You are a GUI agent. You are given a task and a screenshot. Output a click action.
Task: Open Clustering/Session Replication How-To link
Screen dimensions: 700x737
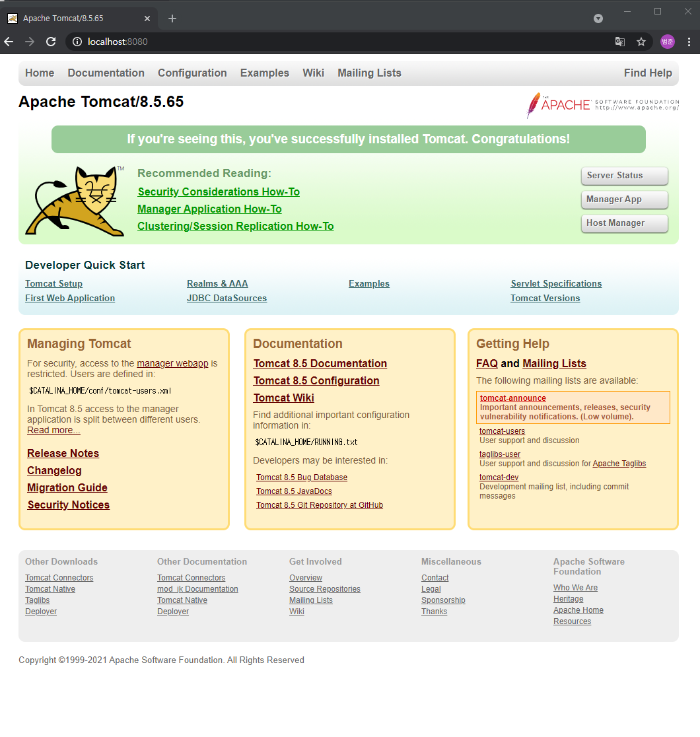tap(236, 226)
